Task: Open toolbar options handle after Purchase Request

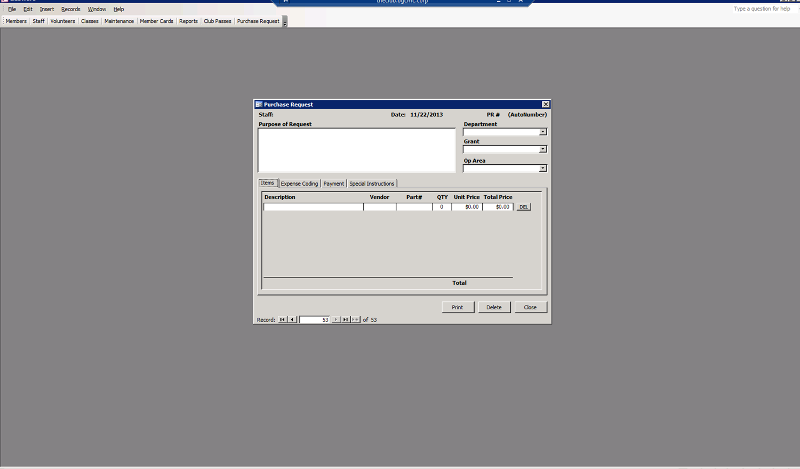Action: point(285,21)
